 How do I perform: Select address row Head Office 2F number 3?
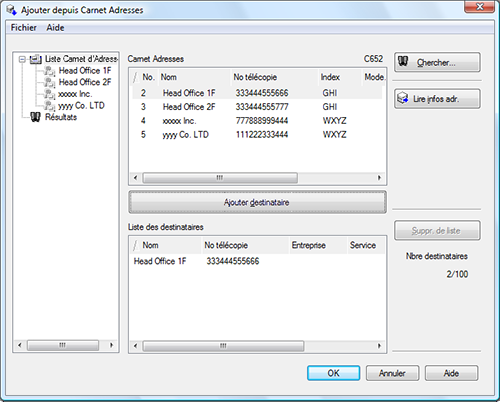coord(257,107)
